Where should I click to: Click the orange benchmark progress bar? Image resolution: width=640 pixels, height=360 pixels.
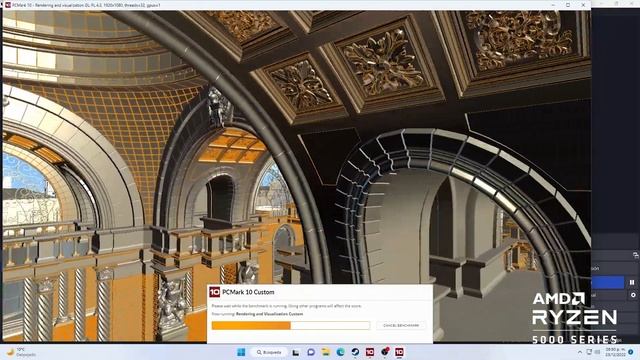point(291,325)
